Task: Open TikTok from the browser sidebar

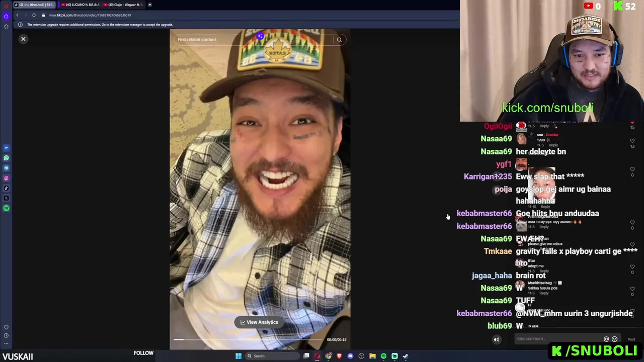Action: pyautogui.click(x=6, y=188)
